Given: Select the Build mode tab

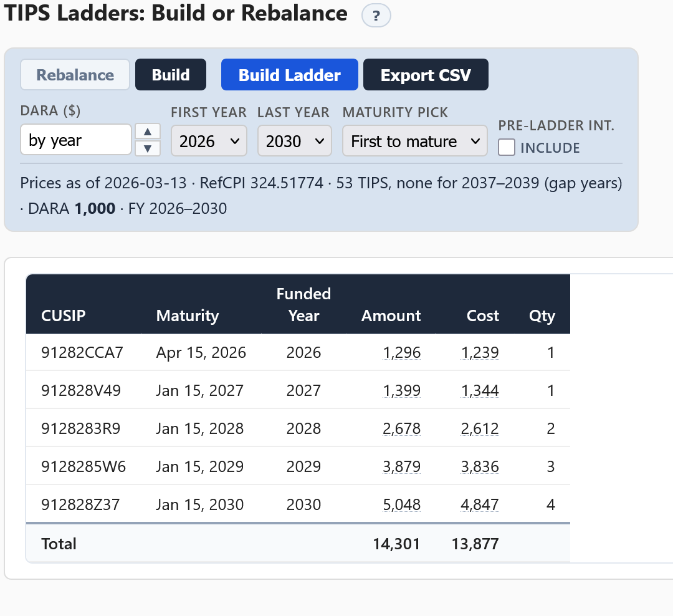Looking at the screenshot, I should [x=171, y=75].
